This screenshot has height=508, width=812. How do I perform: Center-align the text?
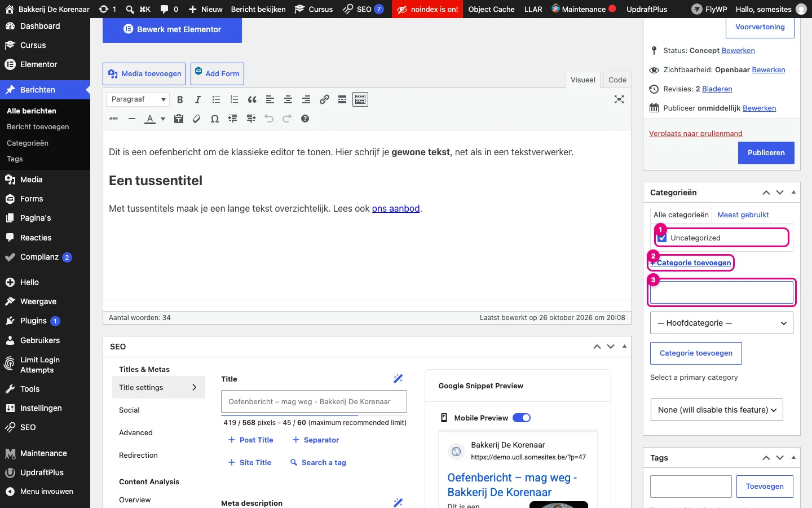click(x=288, y=100)
